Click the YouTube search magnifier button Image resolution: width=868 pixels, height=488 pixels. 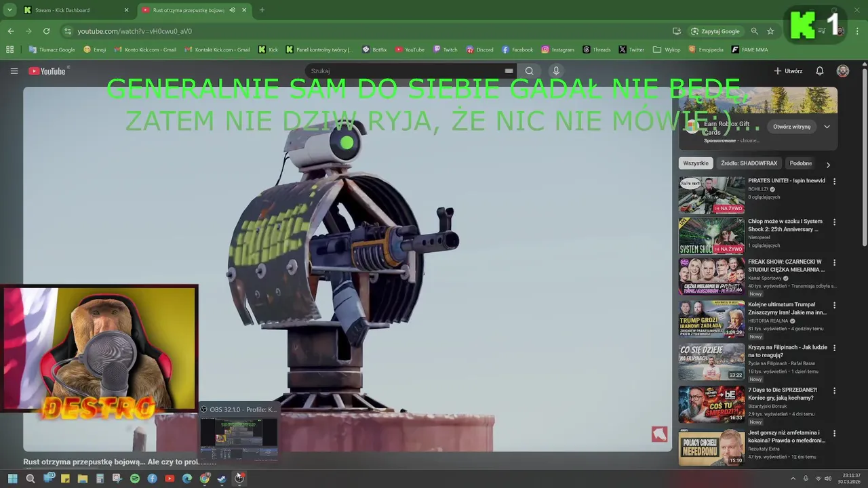[x=529, y=71]
